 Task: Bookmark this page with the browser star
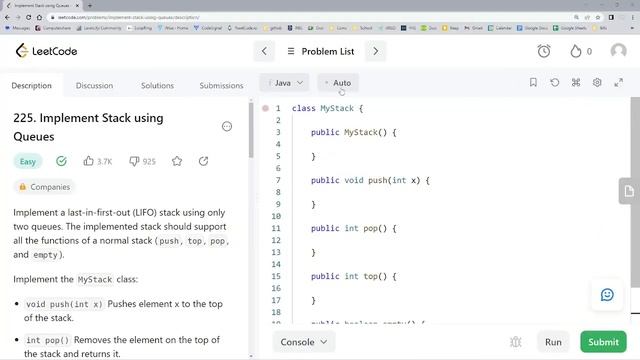(x=598, y=17)
